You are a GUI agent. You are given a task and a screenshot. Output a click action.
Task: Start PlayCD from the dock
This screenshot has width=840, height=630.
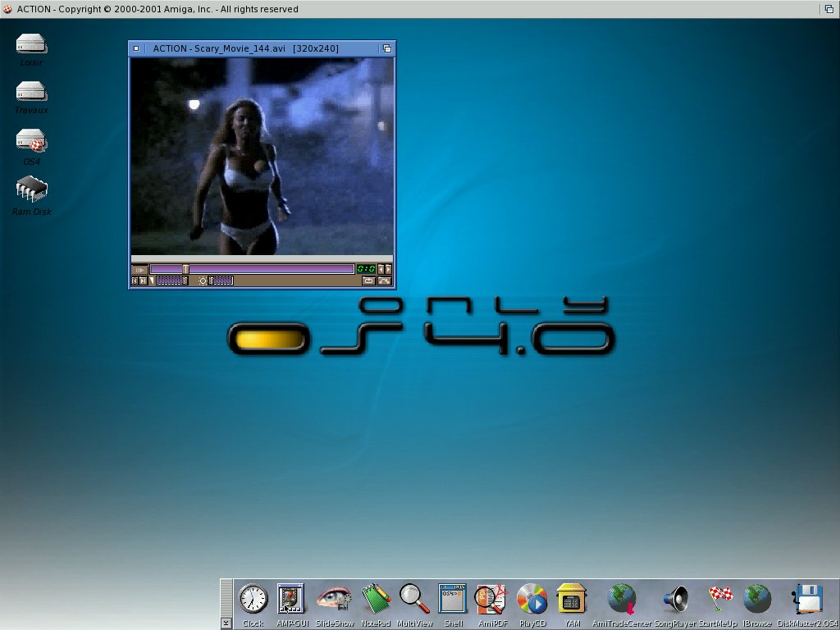point(532,599)
